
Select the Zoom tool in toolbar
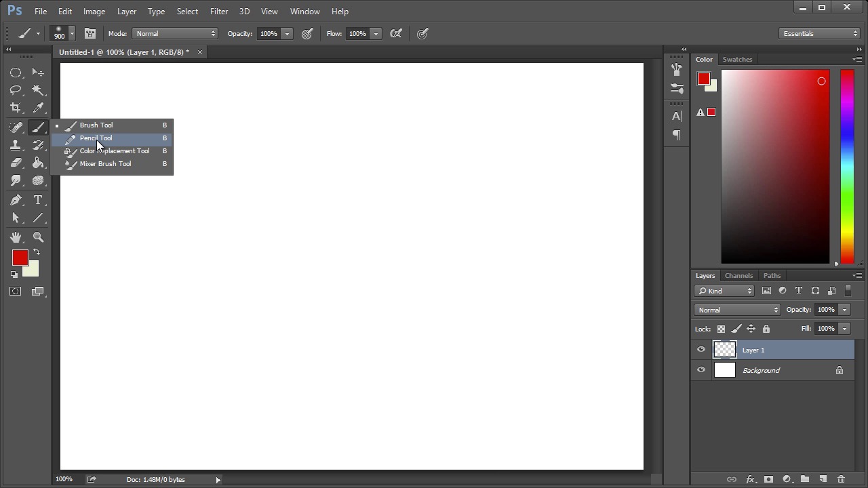pos(38,237)
